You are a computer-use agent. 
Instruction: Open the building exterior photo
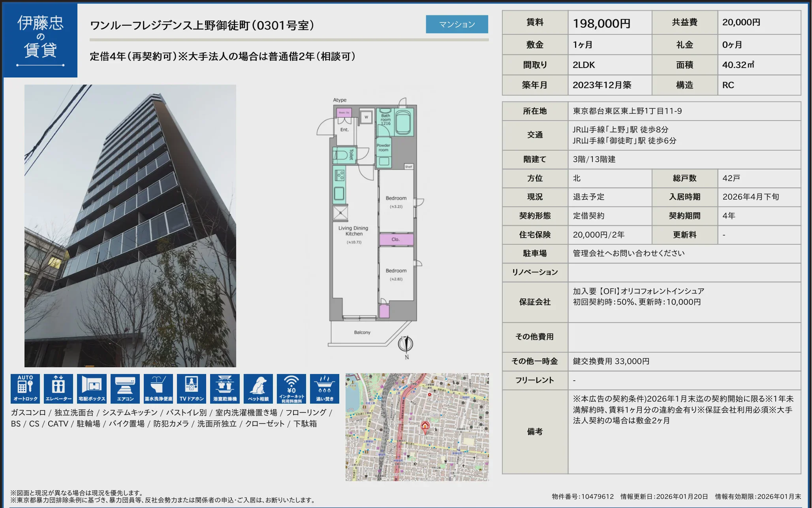click(x=130, y=225)
